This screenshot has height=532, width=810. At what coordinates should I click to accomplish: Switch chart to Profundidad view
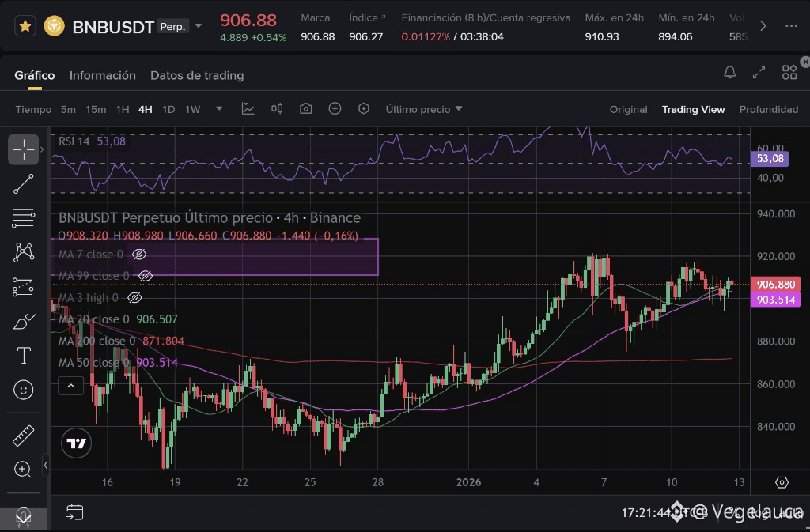[768, 109]
